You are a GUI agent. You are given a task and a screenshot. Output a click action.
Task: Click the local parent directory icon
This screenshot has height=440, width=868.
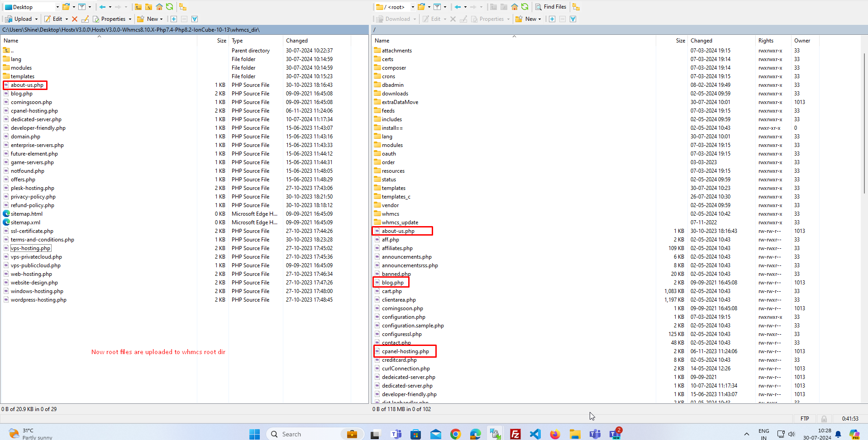[138, 7]
